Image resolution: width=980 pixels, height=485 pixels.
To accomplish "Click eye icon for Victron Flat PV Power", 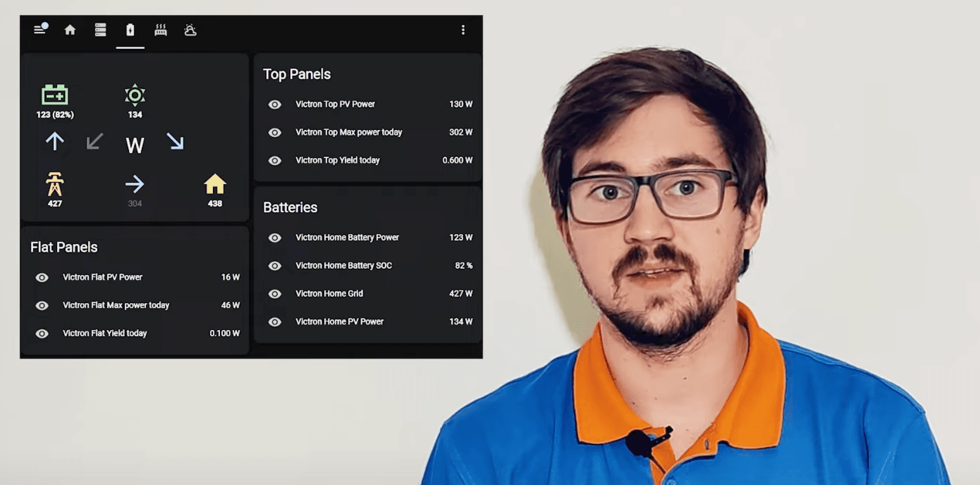I will click(42, 277).
